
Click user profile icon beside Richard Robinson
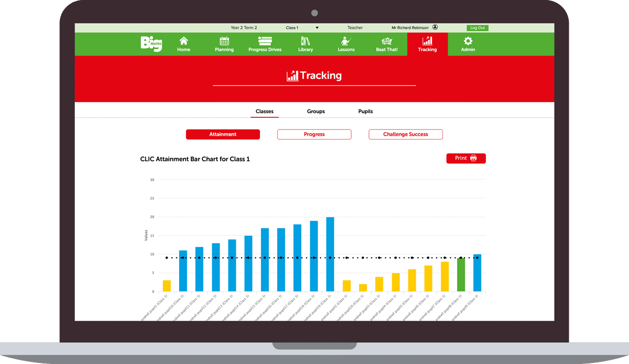click(x=435, y=27)
